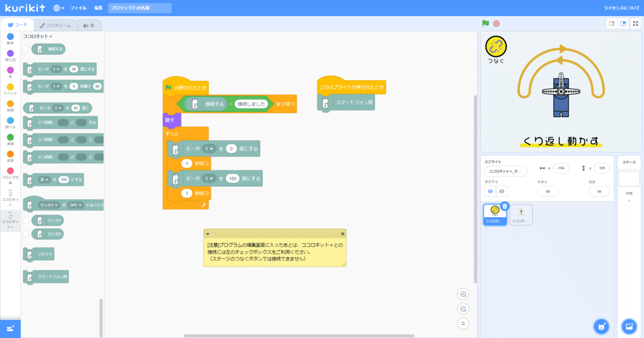Enable the センサ2 checkbox
The height and width of the screenshot is (338, 644).
(x=26, y=234)
